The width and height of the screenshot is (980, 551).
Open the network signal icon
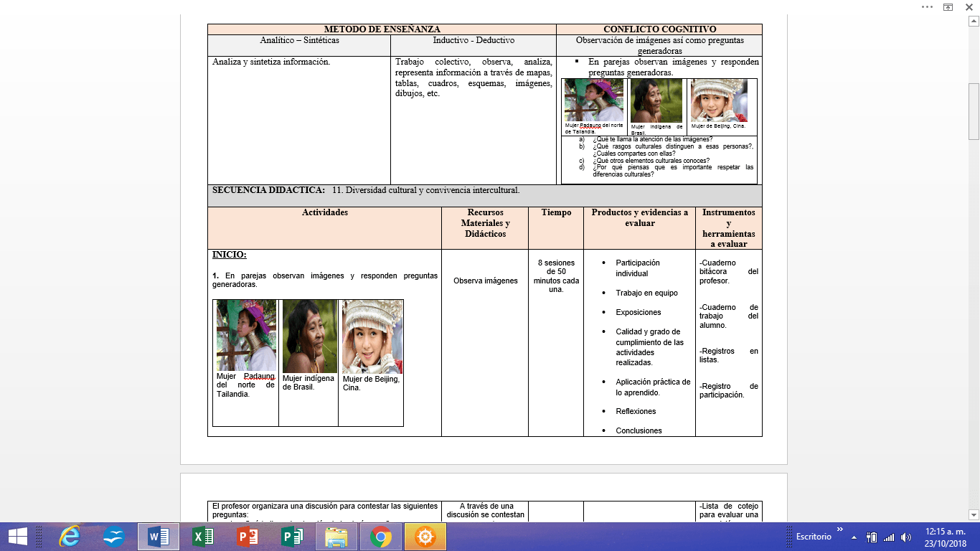click(x=889, y=537)
